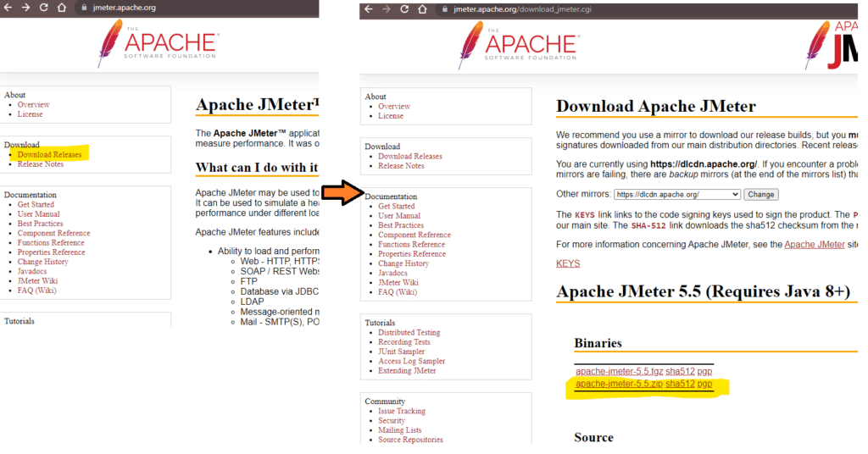Screen dimensions: 868x454
Task: Open Functions Reference on left page
Action: click(x=51, y=243)
